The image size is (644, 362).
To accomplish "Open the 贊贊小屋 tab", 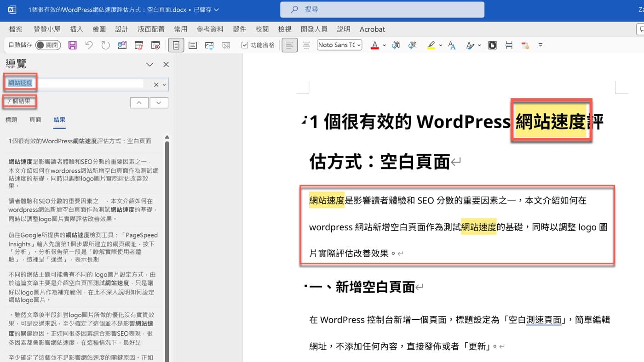I will (x=47, y=29).
